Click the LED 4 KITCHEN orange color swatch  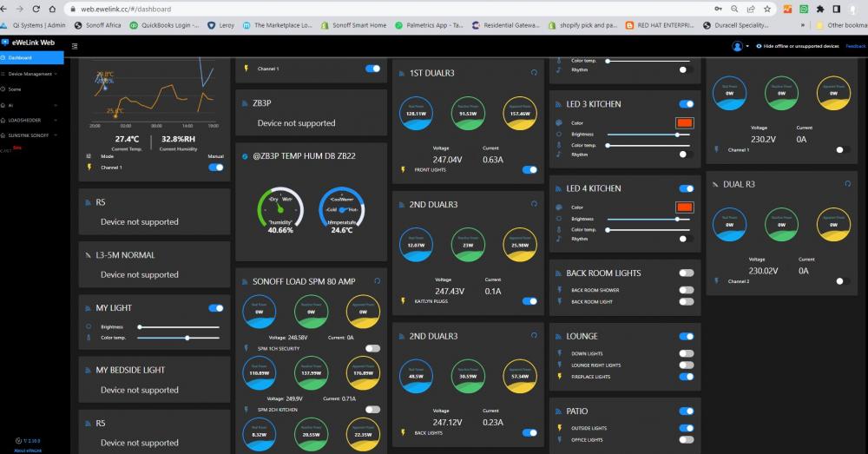click(684, 207)
